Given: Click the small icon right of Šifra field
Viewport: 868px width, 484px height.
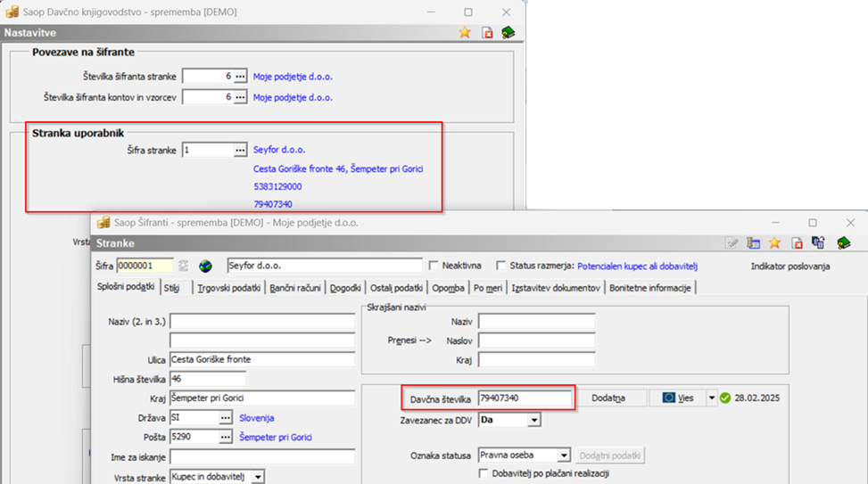Looking at the screenshot, I should tap(183, 266).
